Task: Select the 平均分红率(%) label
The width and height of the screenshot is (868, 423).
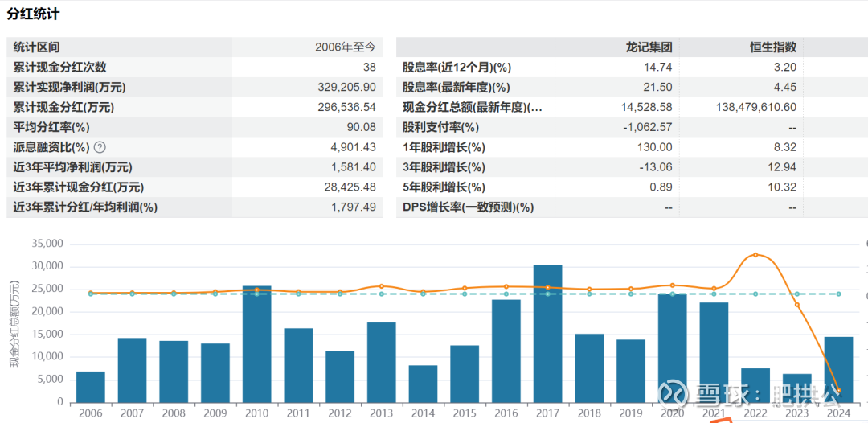Action: [51, 127]
